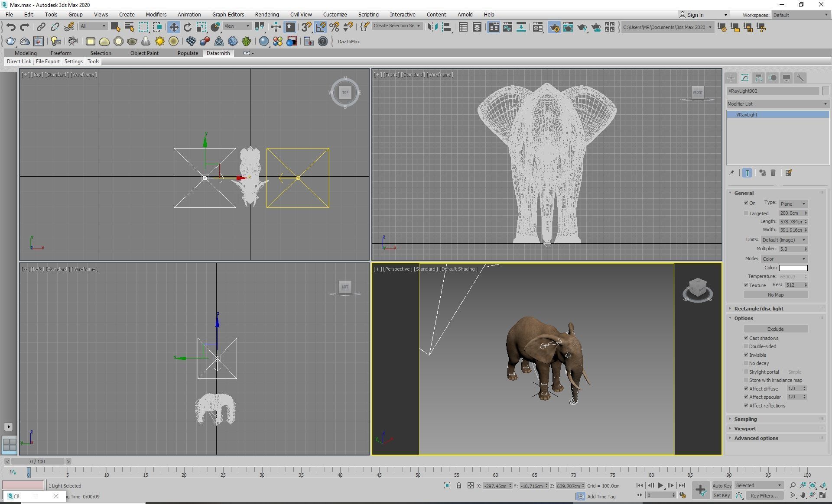The height and width of the screenshot is (504, 832).
Task: Activate the Select and Move tool
Action: click(174, 27)
